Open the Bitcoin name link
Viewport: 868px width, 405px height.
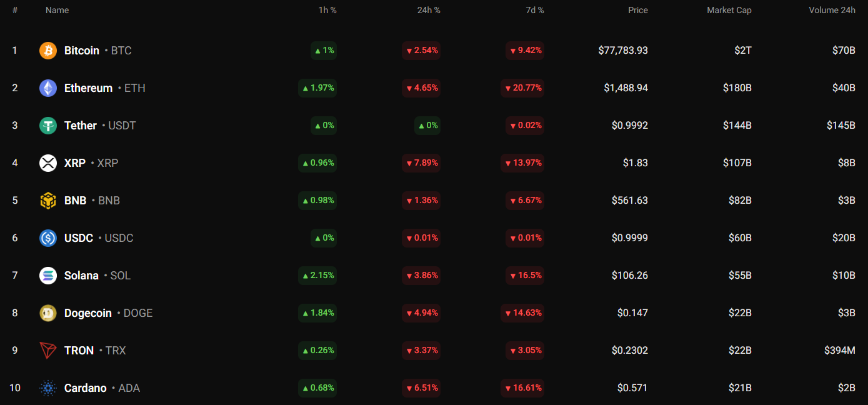(82, 51)
